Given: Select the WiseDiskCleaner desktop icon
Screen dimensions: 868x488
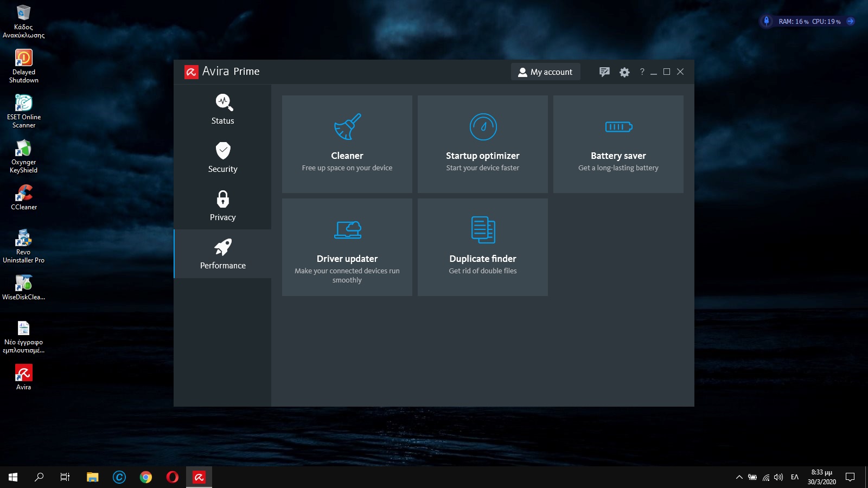Looking at the screenshot, I should tap(23, 287).
